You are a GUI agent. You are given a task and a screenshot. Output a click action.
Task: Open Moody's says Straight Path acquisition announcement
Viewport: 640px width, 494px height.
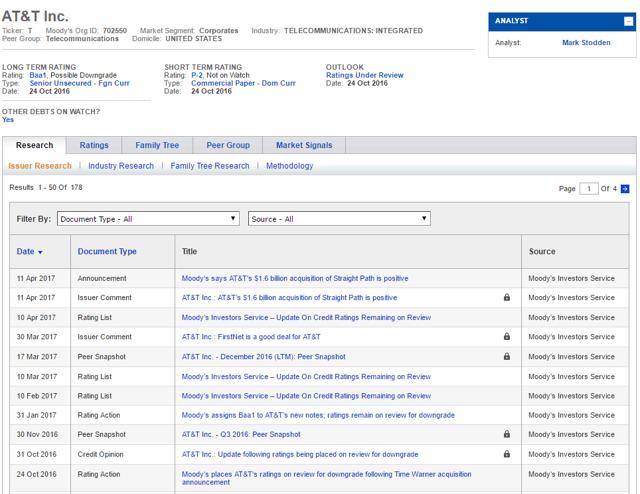coord(295,278)
